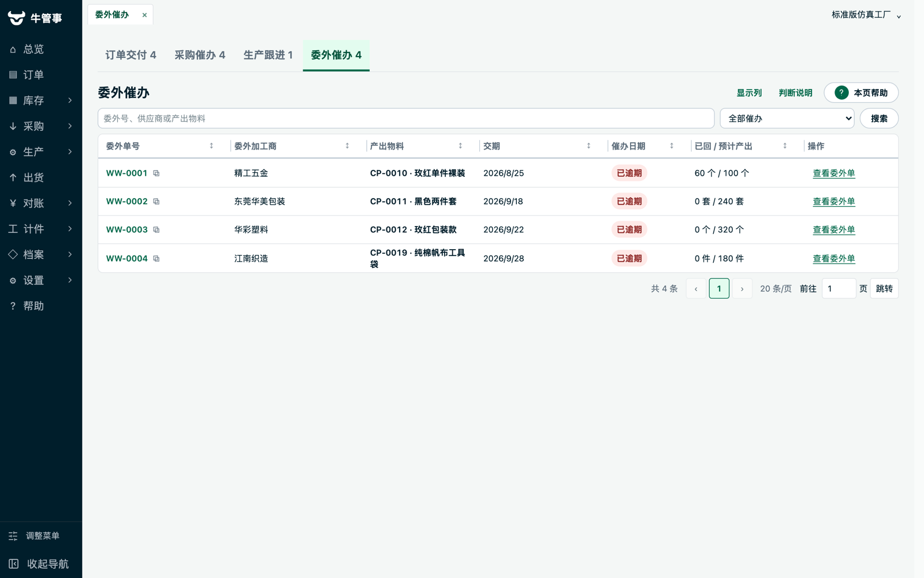Sort by 产出物料 column arrow
Image resolution: width=924 pixels, height=578 pixels.
[460, 146]
